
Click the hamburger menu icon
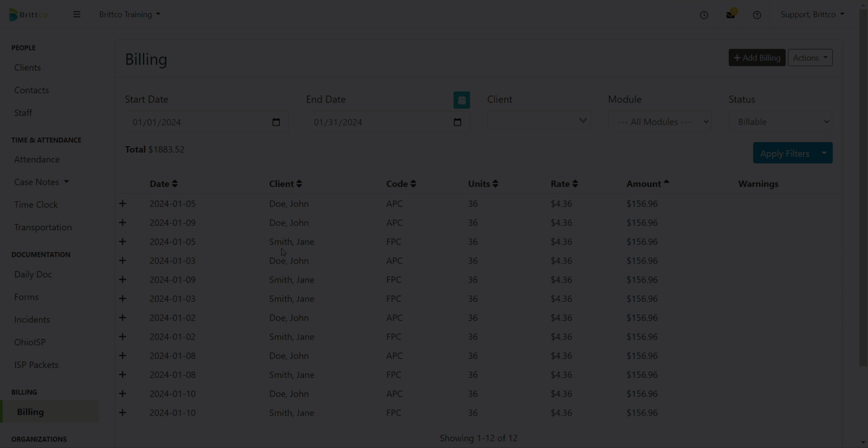76,15
